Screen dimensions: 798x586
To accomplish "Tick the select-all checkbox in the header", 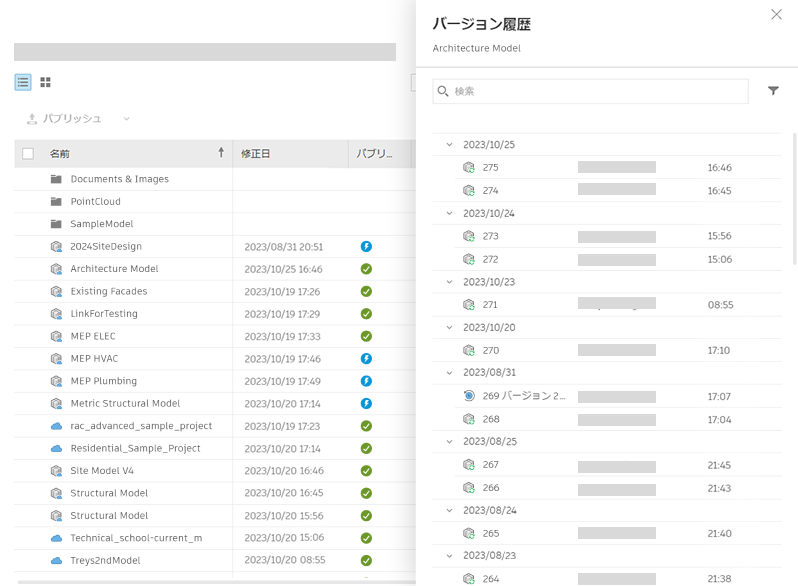I will 28,154.
